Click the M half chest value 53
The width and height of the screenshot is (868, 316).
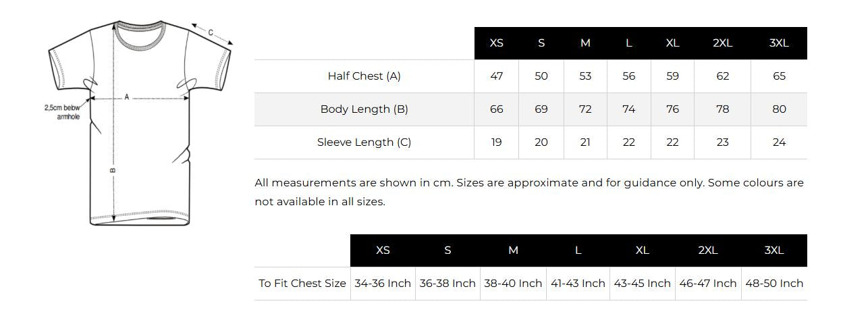[585, 76]
